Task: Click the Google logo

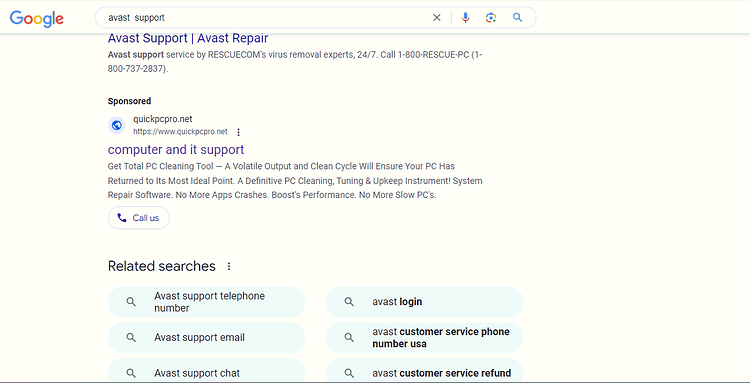Action: pos(36,18)
